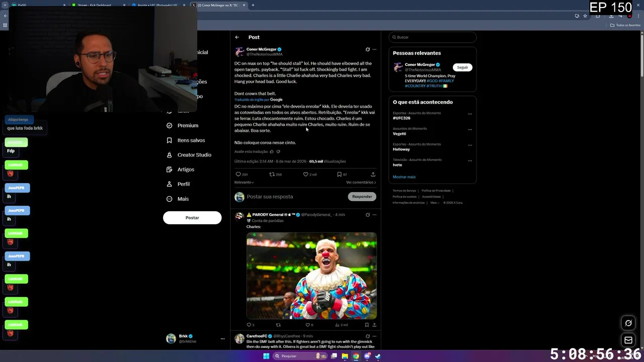The image size is (644, 362).
Task: Open the Google translation attribution link
Action: pos(276,100)
